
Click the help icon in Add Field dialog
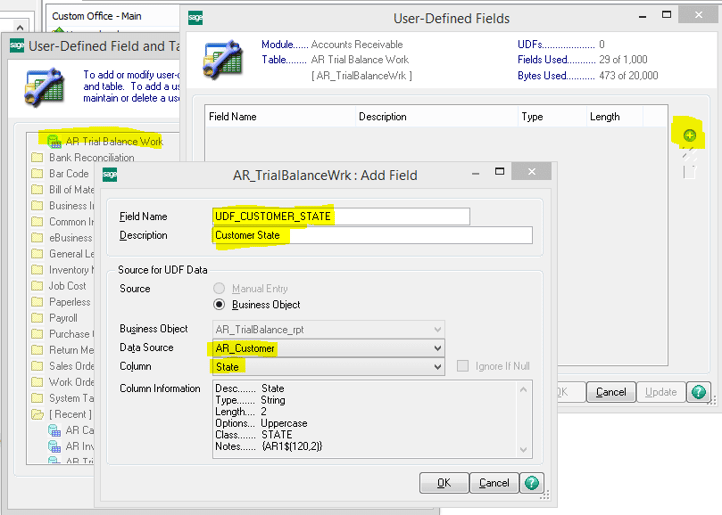pos(532,483)
